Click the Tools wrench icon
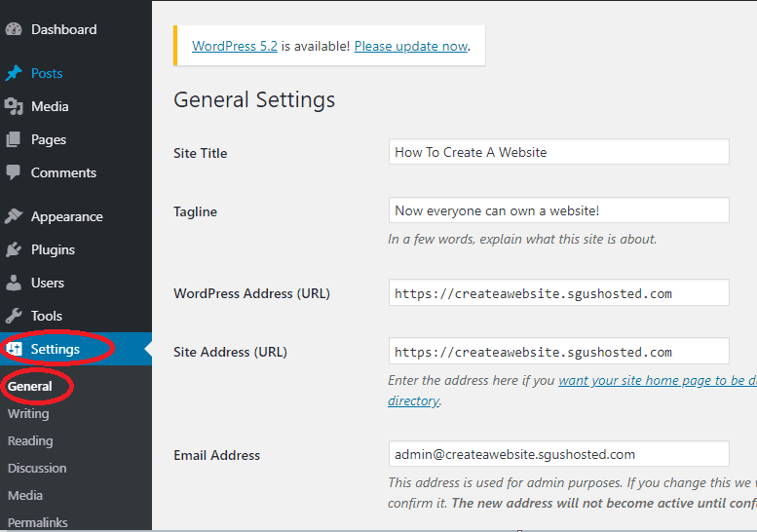The height and width of the screenshot is (532, 757). pyautogui.click(x=14, y=316)
